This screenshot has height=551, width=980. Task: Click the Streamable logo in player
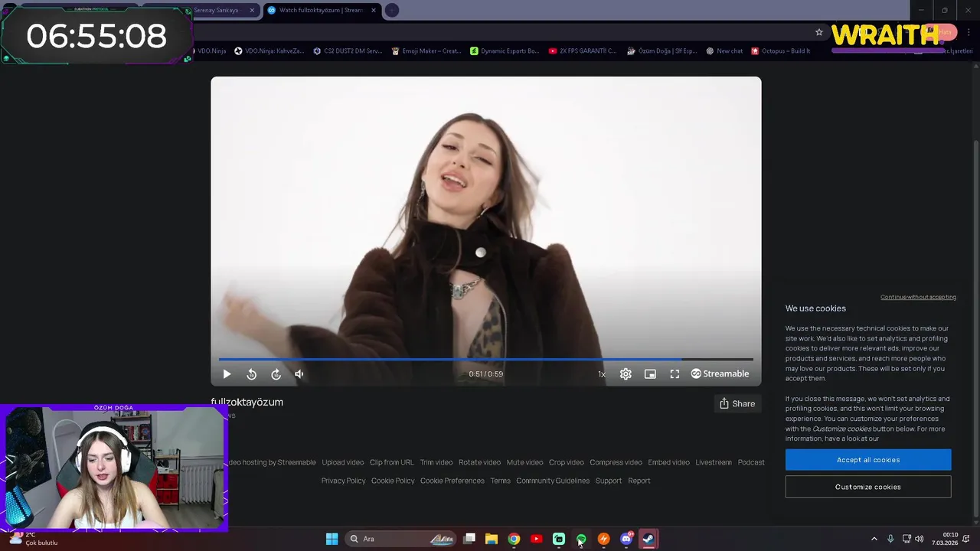[720, 373]
